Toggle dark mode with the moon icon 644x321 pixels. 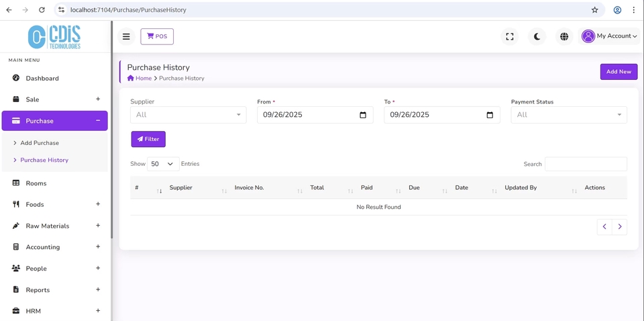pyautogui.click(x=537, y=36)
